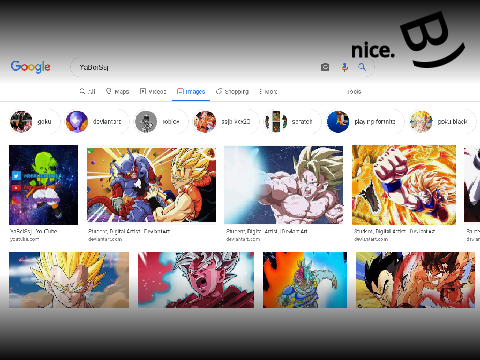Image resolution: width=480 pixels, height=360 pixels.
Task: Start voice search with microphone icon
Action: tap(345, 67)
